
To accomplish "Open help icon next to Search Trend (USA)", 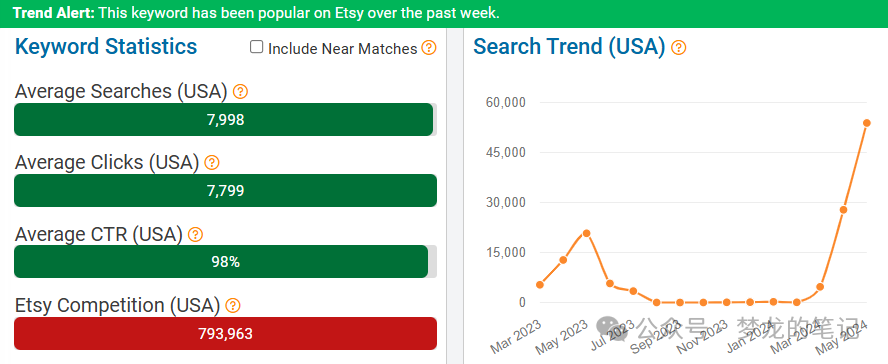I will [x=678, y=48].
